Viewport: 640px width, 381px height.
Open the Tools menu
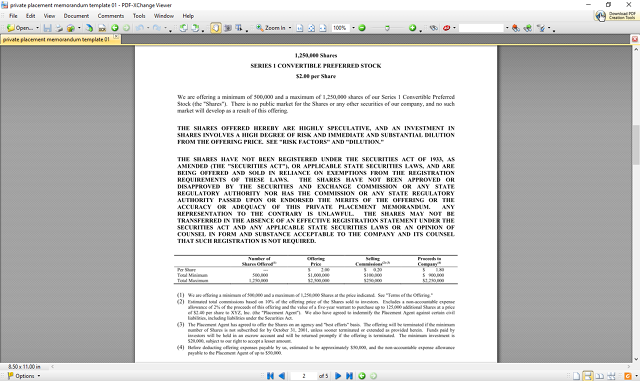139,16
